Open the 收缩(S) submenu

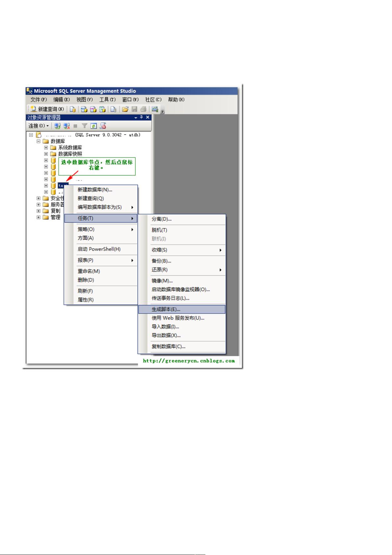click(x=182, y=250)
